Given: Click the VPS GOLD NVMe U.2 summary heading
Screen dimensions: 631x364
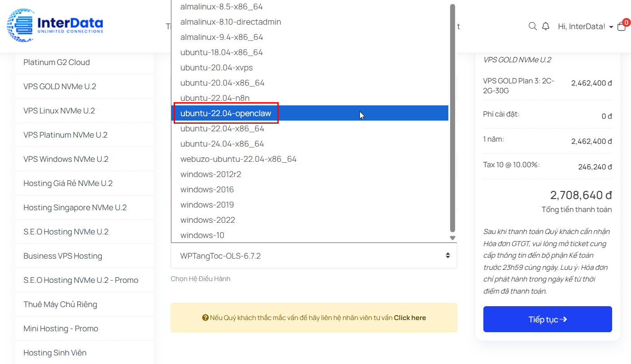Looking at the screenshot, I should point(517,60).
